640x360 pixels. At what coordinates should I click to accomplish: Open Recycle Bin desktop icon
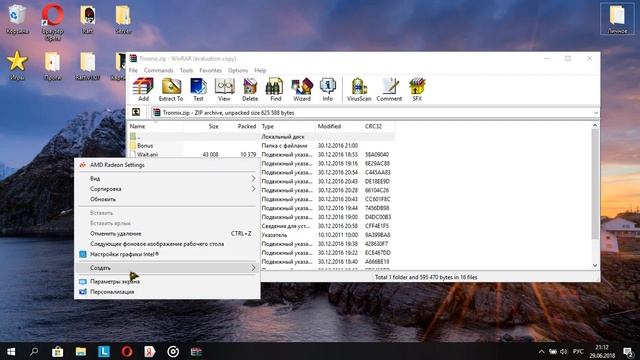pos(17,19)
